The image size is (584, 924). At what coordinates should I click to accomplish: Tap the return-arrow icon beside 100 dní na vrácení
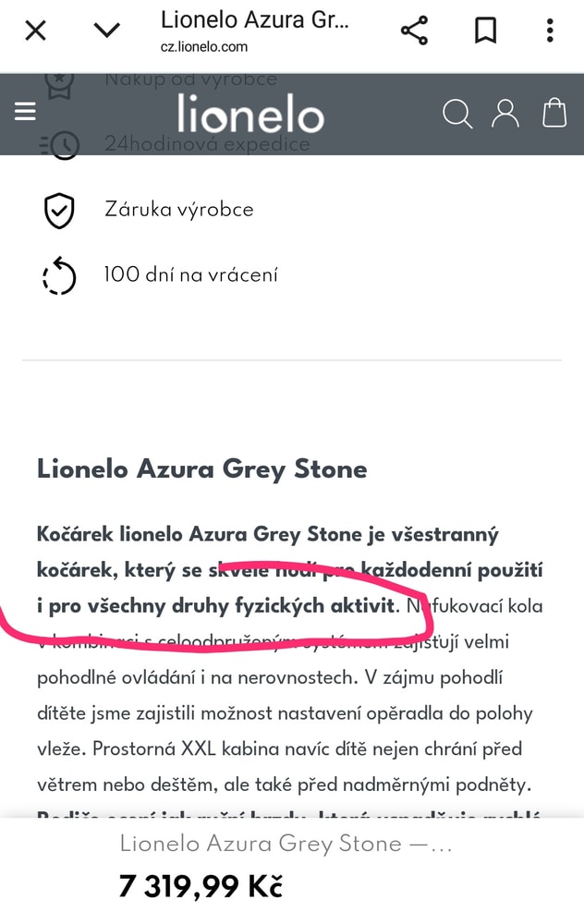coord(59,274)
